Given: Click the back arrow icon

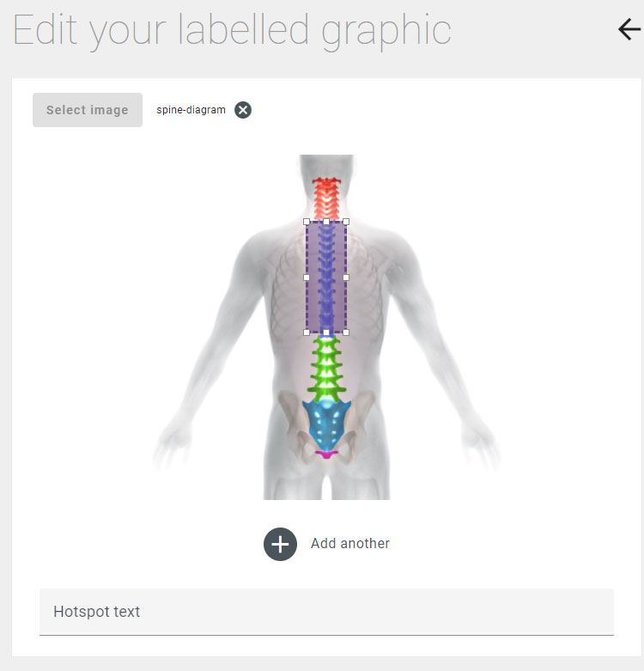Looking at the screenshot, I should point(629,29).
